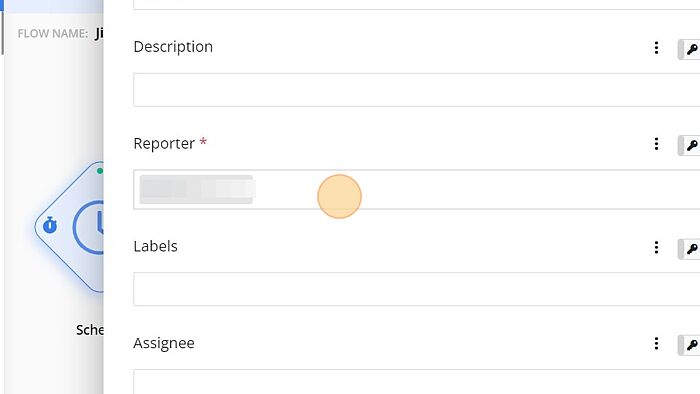Viewport: 700px width, 394px height.
Task: Toggle the key switch for Assignee
Action: coord(689,345)
